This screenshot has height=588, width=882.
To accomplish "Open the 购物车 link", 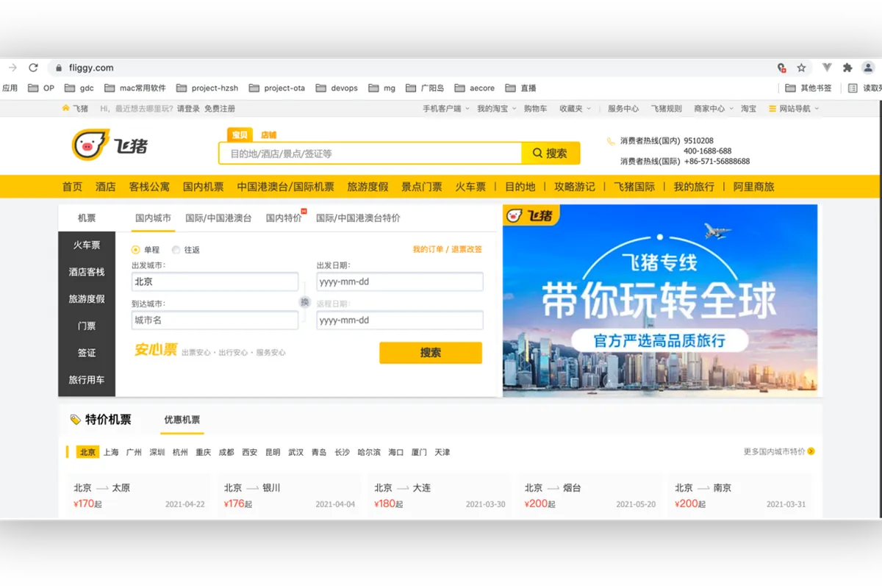I will click(535, 108).
